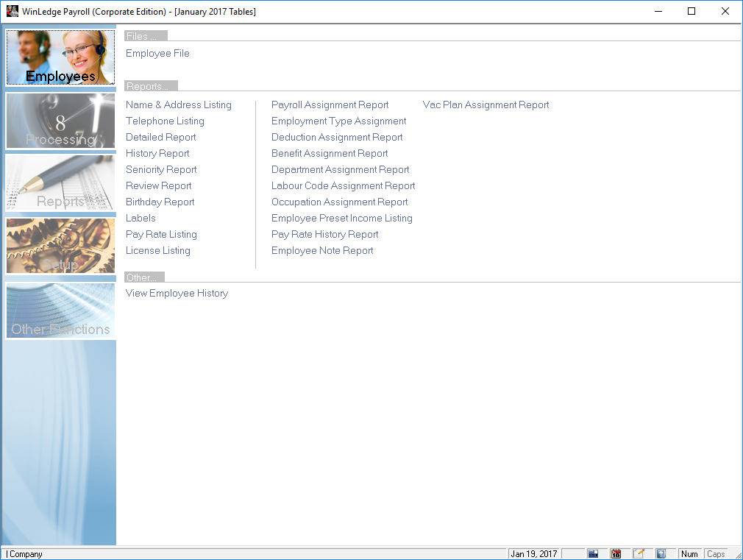The image size is (743, 560).
Task: Open Other Functions in the sidebar
Action: click(60, 311)
